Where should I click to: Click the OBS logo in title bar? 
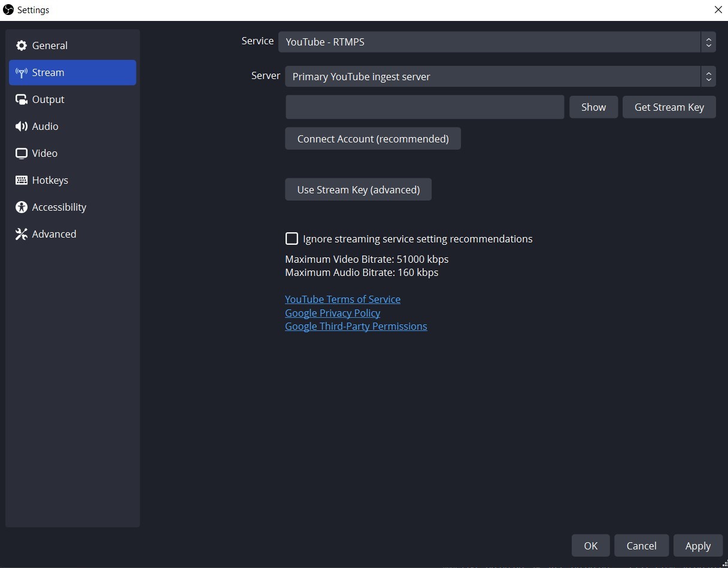click(x=8, y=10)
